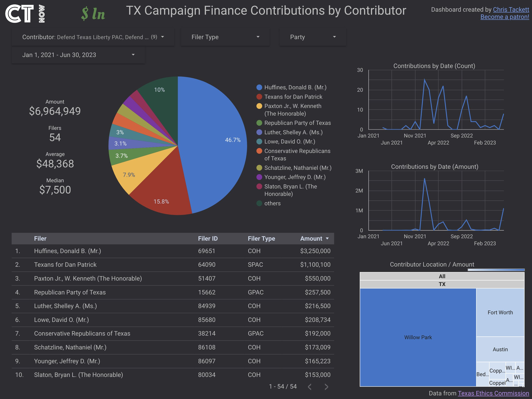Select Willow Park treemap block
532x399 pixels.
[x=418, y=337]
